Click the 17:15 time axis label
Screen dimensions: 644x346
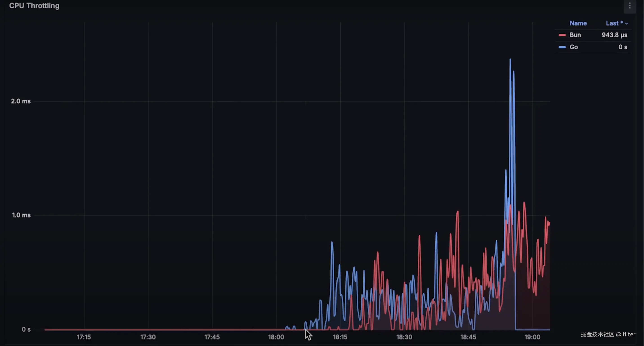tap(84, 337)
